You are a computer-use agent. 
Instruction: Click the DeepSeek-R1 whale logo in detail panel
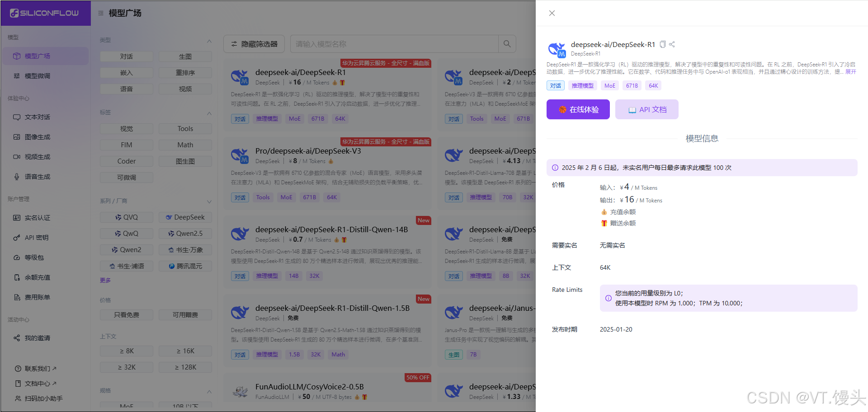(557, 49)
